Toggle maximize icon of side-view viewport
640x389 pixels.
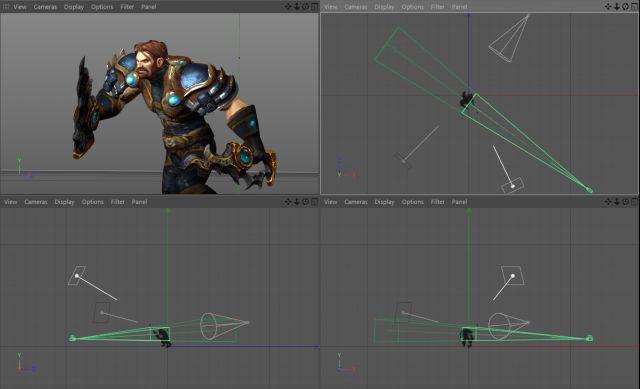[314, 202]
